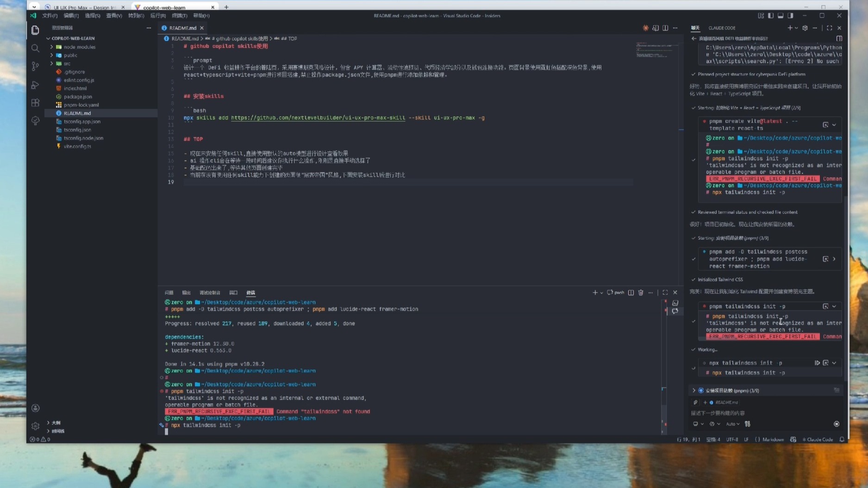
Task: Open the Explorer view in the activity bar
Action: pos(35,30)
